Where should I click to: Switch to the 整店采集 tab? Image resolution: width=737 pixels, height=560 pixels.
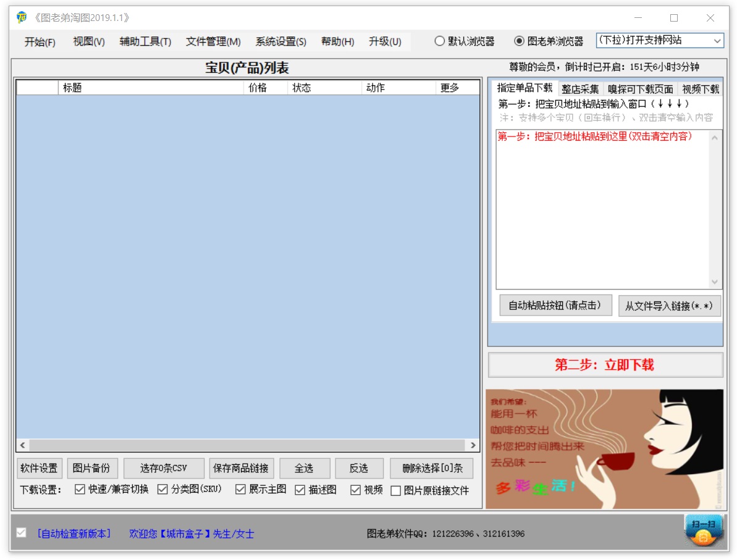pos(580,89)
